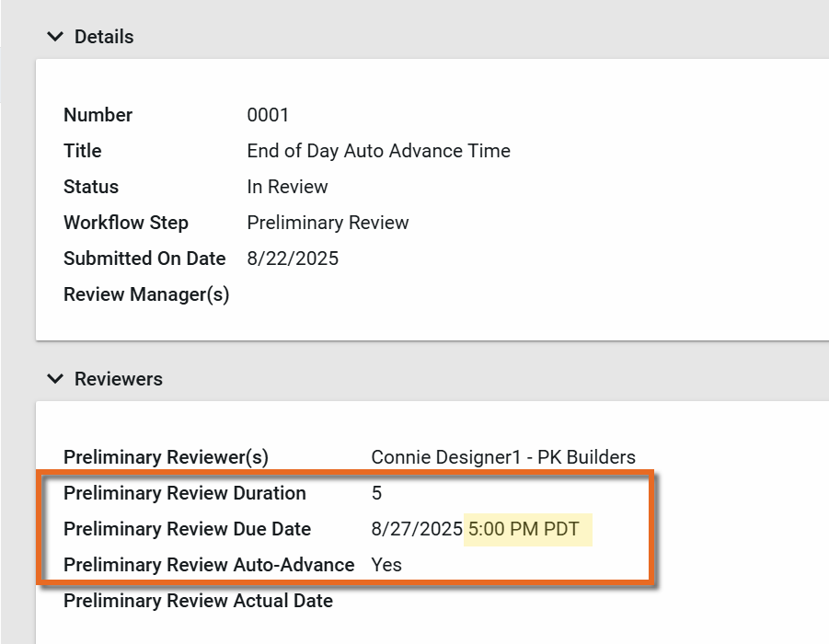The width and height of the screenshot is (829, 644).
Task: Click the In Review status value
Action: point(287,187)
